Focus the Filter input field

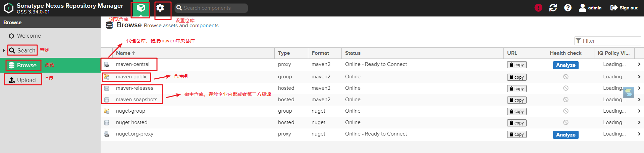click(607, 41)
